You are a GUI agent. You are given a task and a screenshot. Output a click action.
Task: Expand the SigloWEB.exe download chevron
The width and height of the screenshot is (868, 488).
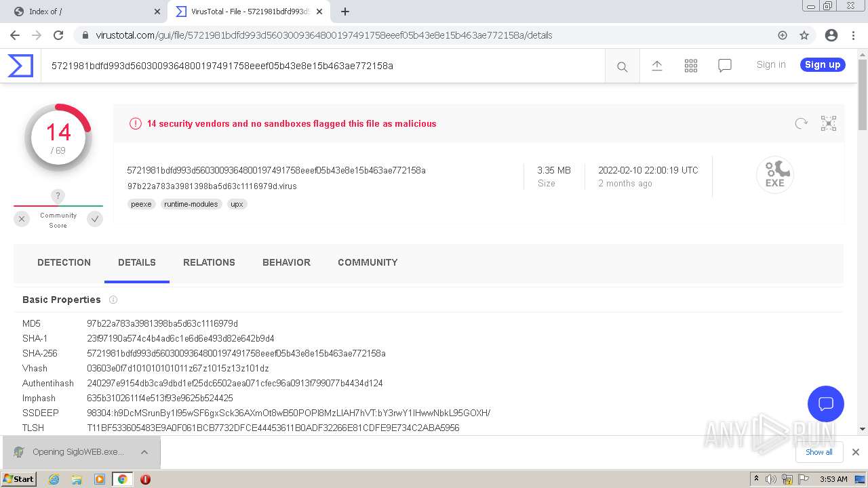pyautogui.click(x=144, y=452)
